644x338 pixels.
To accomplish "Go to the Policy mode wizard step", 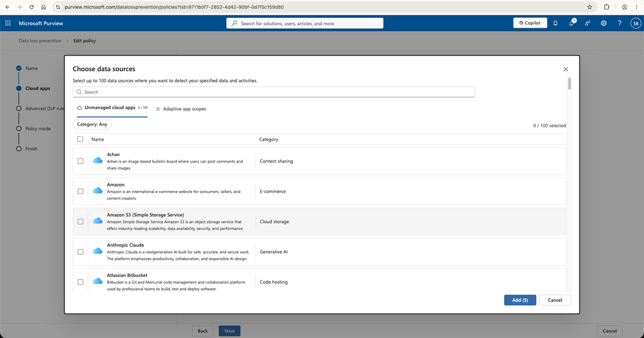I will click(34, 129).
